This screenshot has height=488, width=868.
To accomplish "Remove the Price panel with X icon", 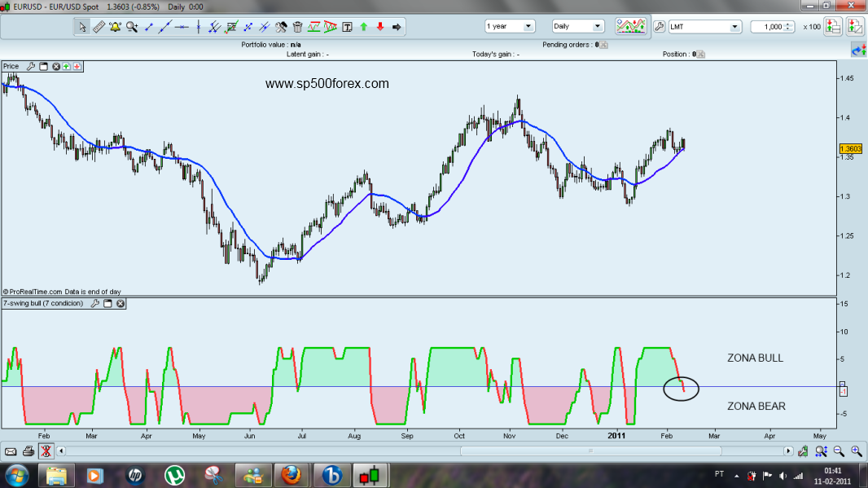I will pos(56,67).
